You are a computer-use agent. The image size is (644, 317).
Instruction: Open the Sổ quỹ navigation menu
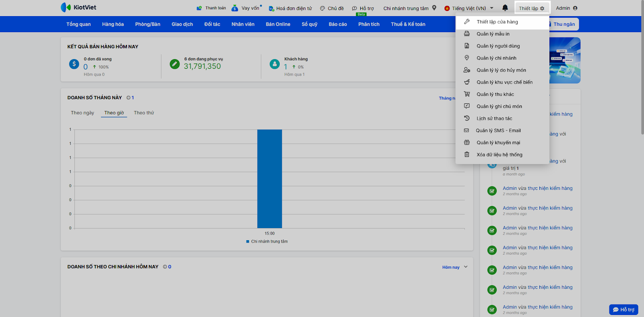[310, 24]
